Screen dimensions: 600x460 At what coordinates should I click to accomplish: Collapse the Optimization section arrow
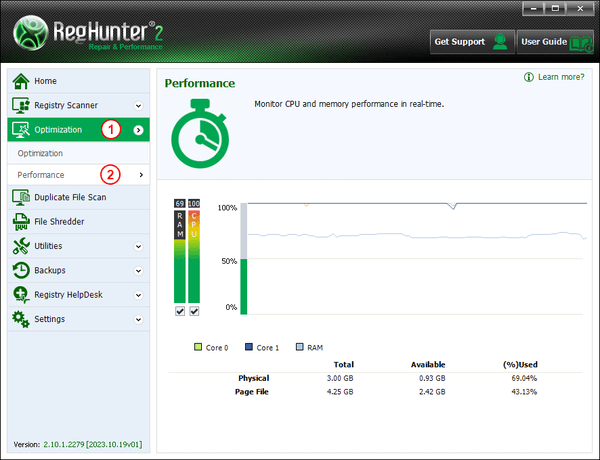tap(139, 130)
